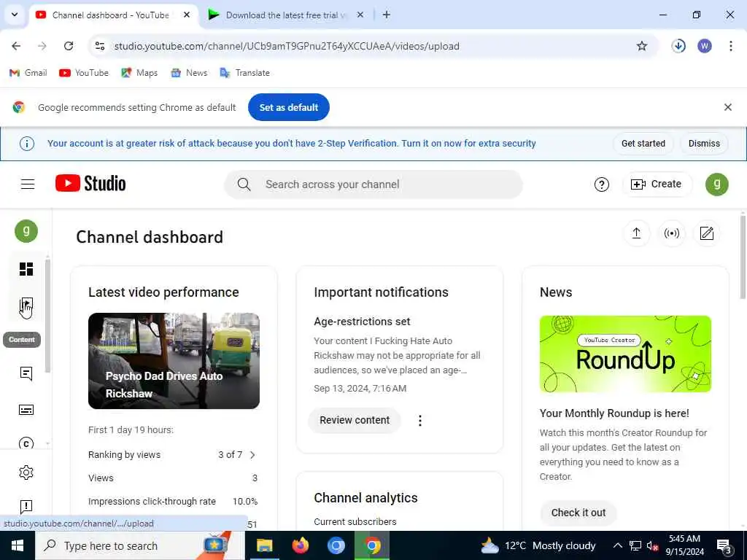The height and width of the screenshot is (560, 747).
Task: Open Settings gear in sidebar
Action: click(26, 472)
